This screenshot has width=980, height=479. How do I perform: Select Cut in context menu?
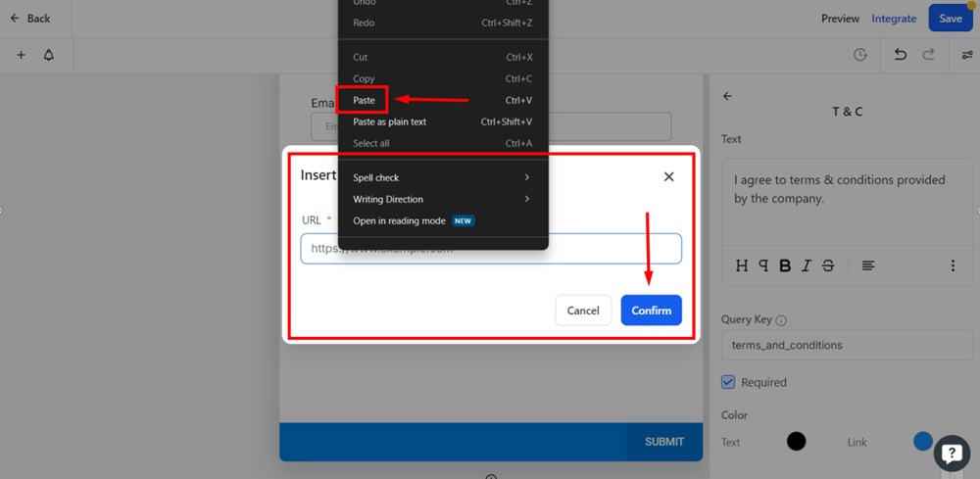443,57
